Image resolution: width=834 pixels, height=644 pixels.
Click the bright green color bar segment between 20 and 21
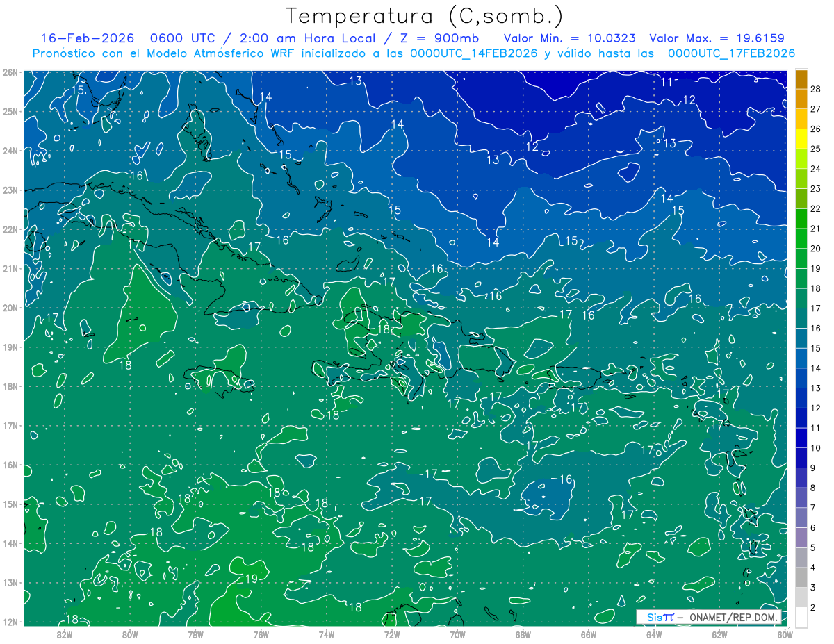(801, 238)
